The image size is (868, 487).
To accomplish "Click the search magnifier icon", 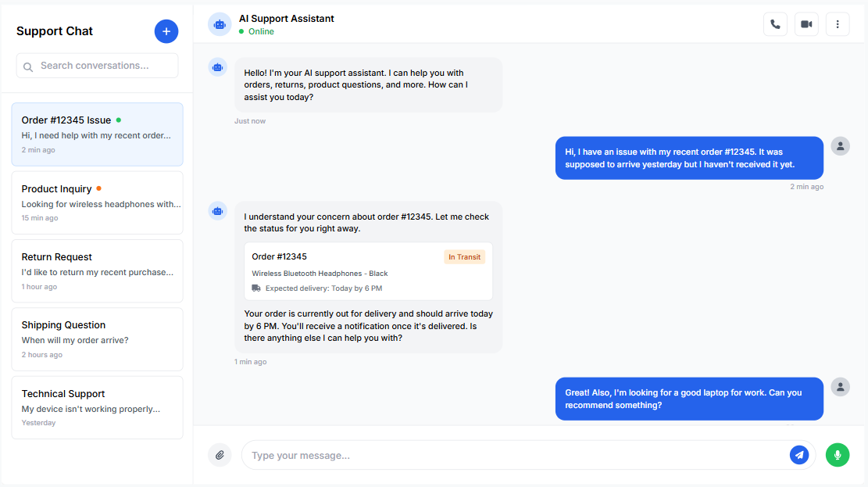I will [28, 66].
